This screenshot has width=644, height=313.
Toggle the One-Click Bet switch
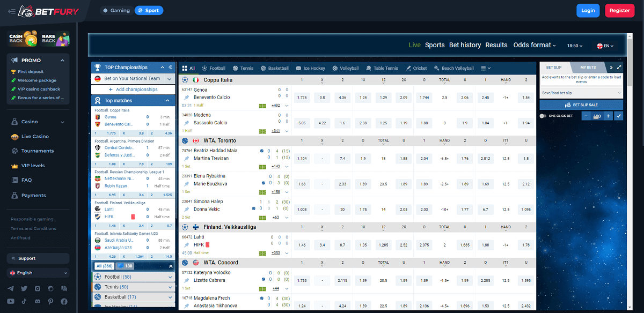(x=543, y=116)
